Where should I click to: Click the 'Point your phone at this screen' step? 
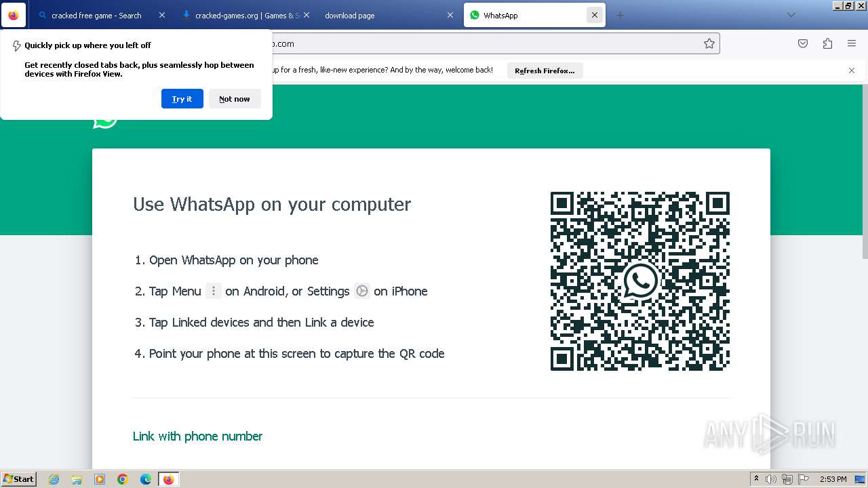297,353
